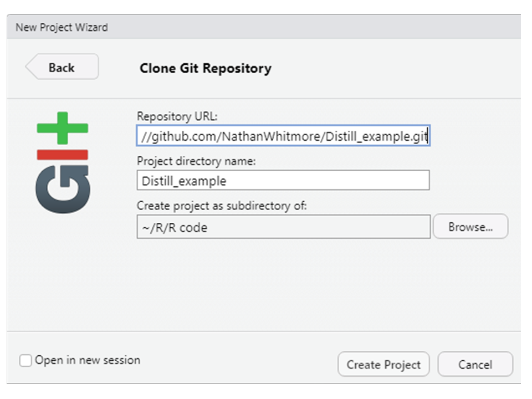Screen dimensions: 532x399
Task: Click the 'Project directory name:' label
Action: tap(196, 161)
